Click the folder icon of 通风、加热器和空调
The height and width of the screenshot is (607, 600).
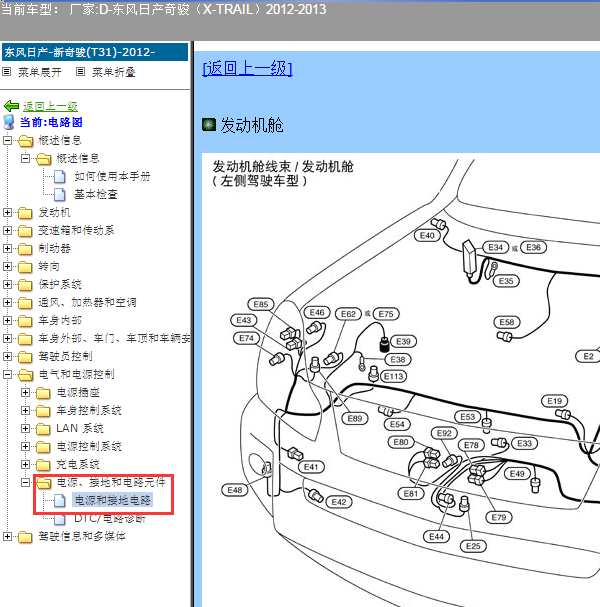tap(25, 302)
